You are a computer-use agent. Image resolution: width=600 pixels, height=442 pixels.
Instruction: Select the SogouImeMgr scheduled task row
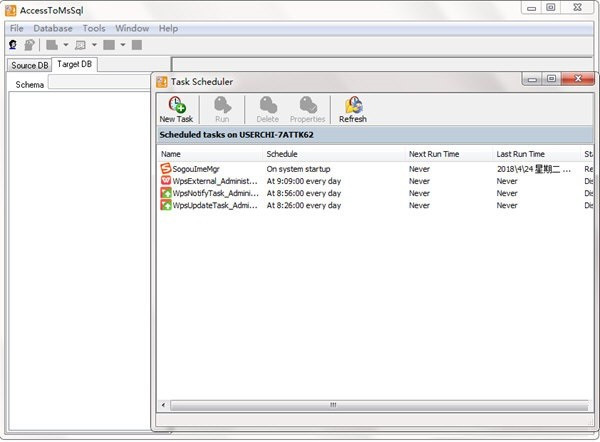tap(195, 169)
